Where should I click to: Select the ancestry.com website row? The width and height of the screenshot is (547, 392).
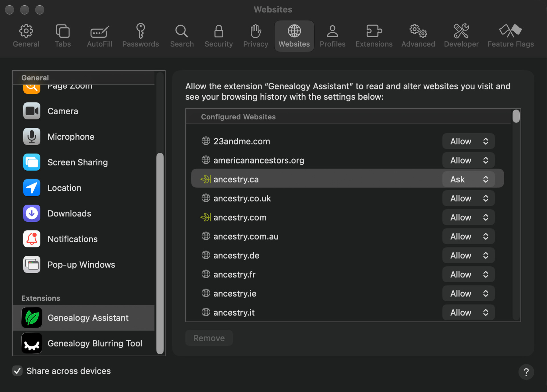coord(348,217)
